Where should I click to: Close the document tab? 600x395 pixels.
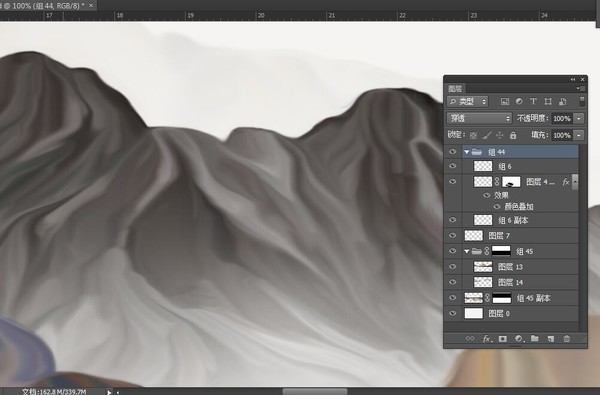pyautogui.click(x=91, y=5)
